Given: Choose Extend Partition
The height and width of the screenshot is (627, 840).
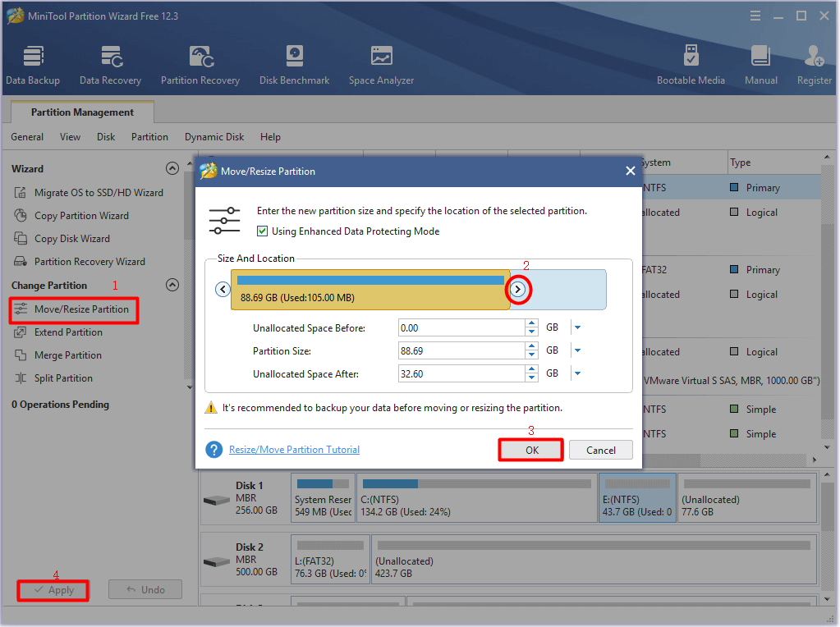Looking at the screenshot, I should [x=58, y=332].
